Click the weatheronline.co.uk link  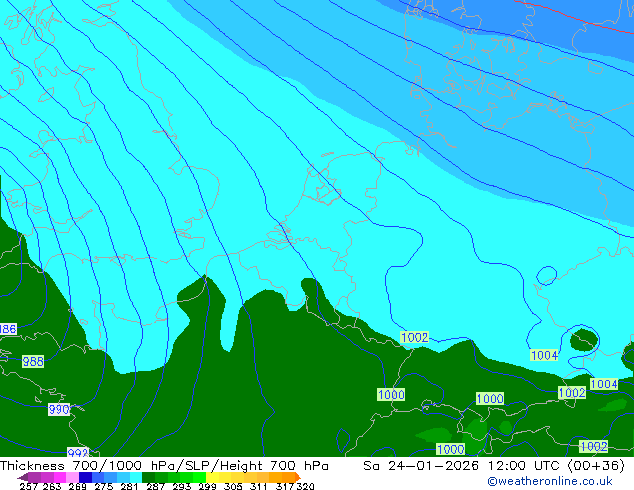[550, 481]
